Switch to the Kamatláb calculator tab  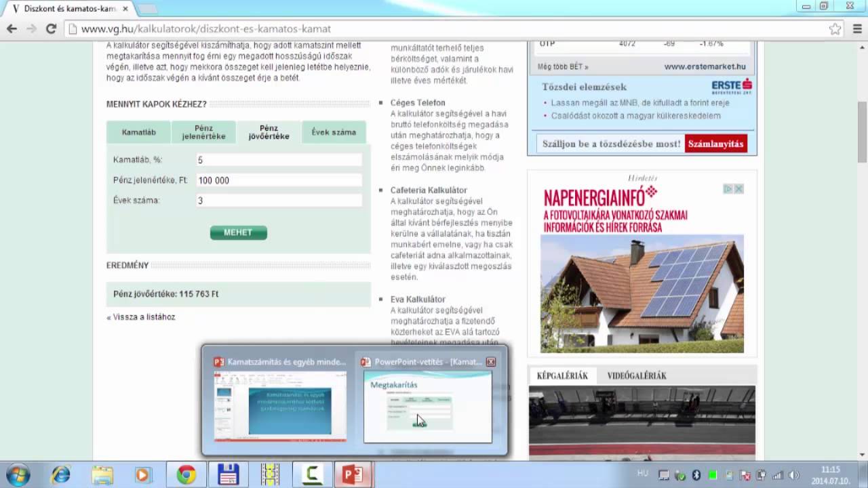pos(139,132)
